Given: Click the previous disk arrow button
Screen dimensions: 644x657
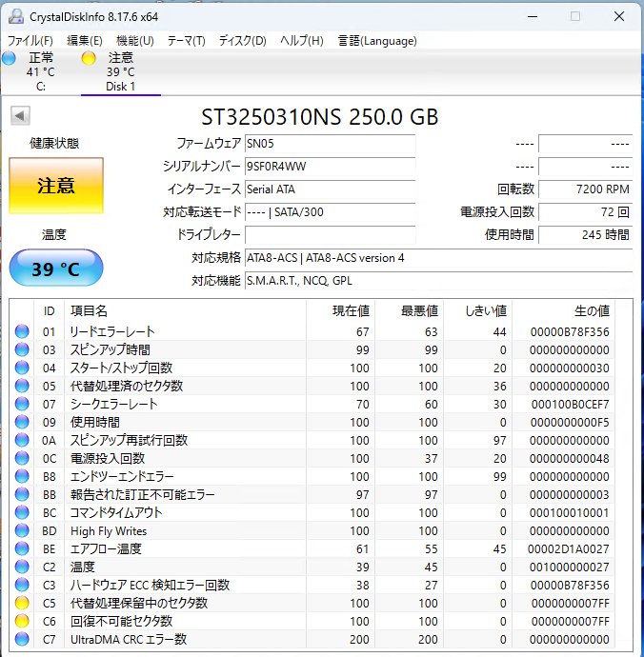Looking at the screenshot, I should [x=20, y=115].
